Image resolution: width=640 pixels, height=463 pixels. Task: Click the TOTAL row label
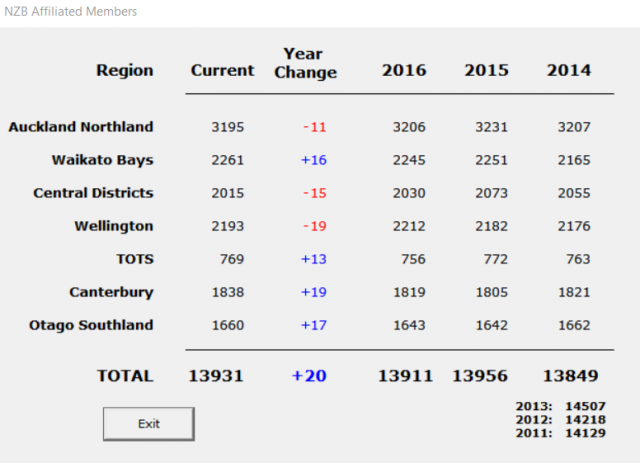click(125, 376)
